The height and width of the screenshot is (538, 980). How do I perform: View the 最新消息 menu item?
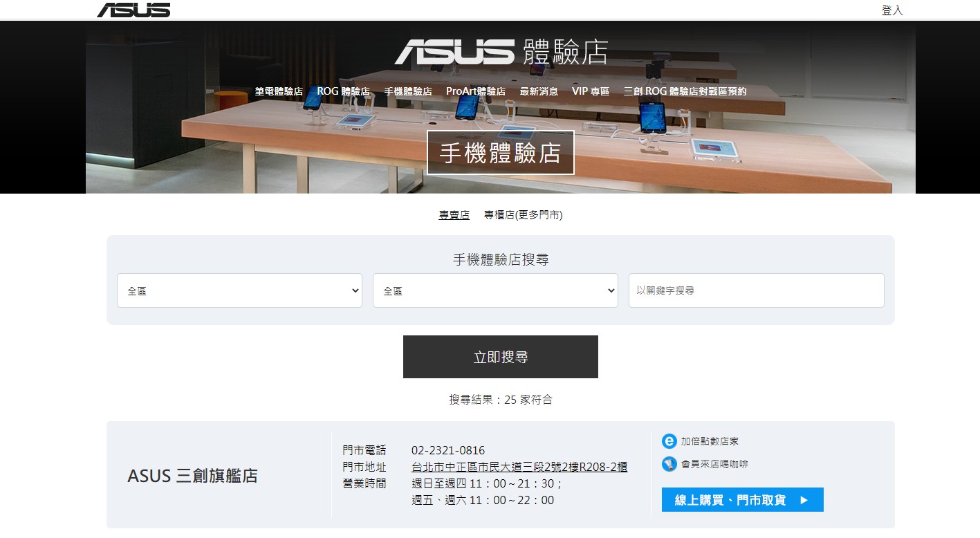point(539,91)
